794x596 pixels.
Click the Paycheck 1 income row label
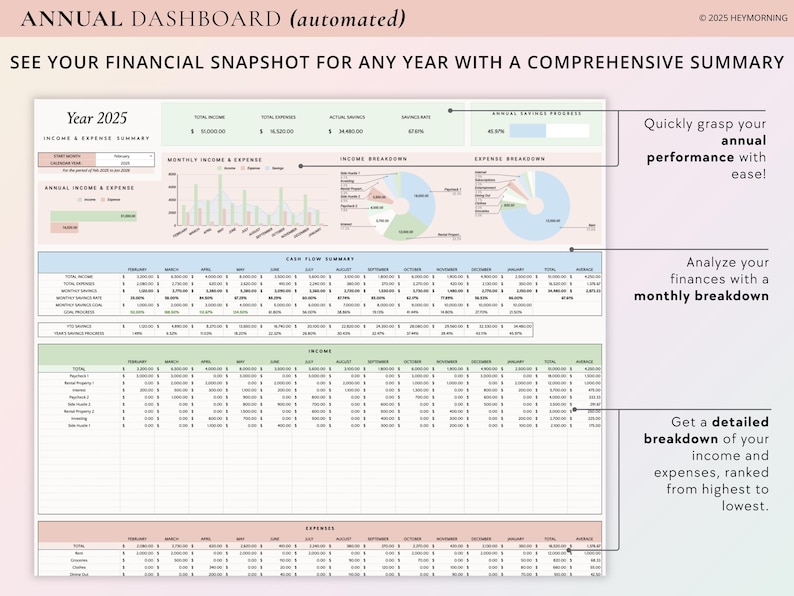(79, 376)
